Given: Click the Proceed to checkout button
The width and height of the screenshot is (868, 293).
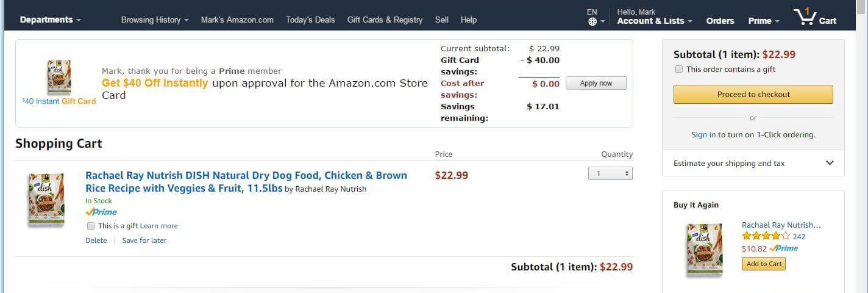Looking at the screenshot, I should click(x=753, y=95).
